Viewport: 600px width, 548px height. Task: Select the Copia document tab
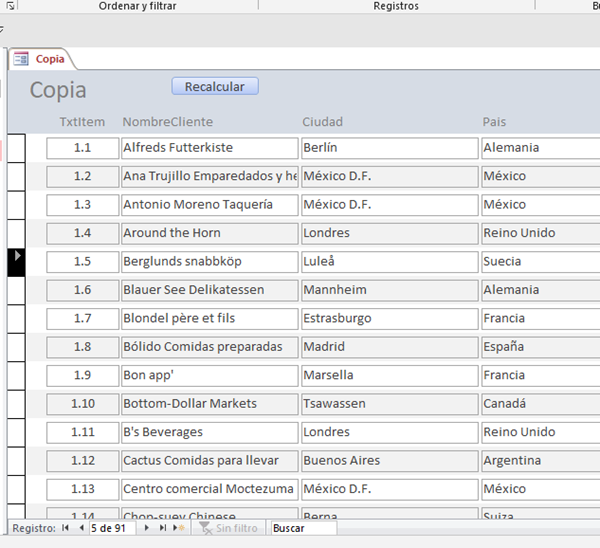point(49,59)
